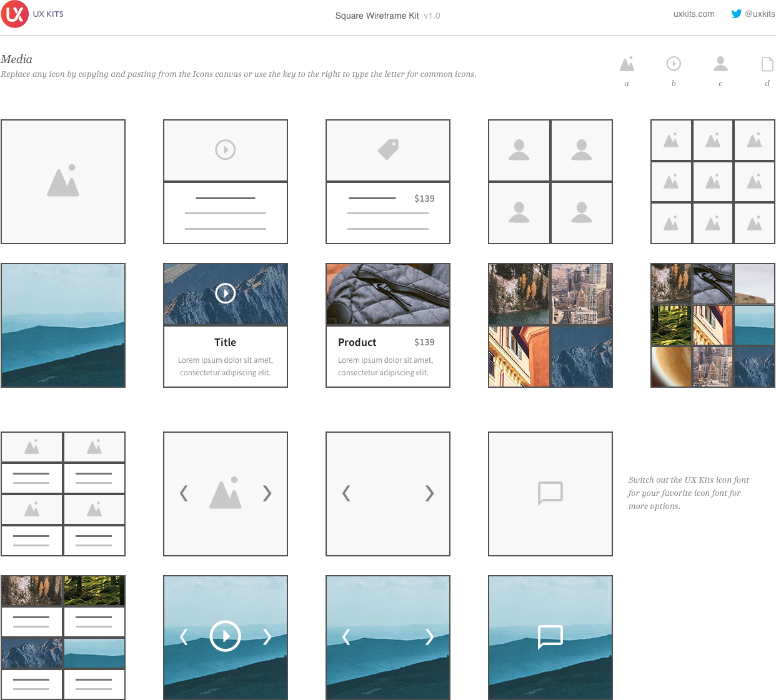Click the rocky mountain photo in the four-photo grid
This screenshot has width=776, height=700.
(x=582, y=357)
